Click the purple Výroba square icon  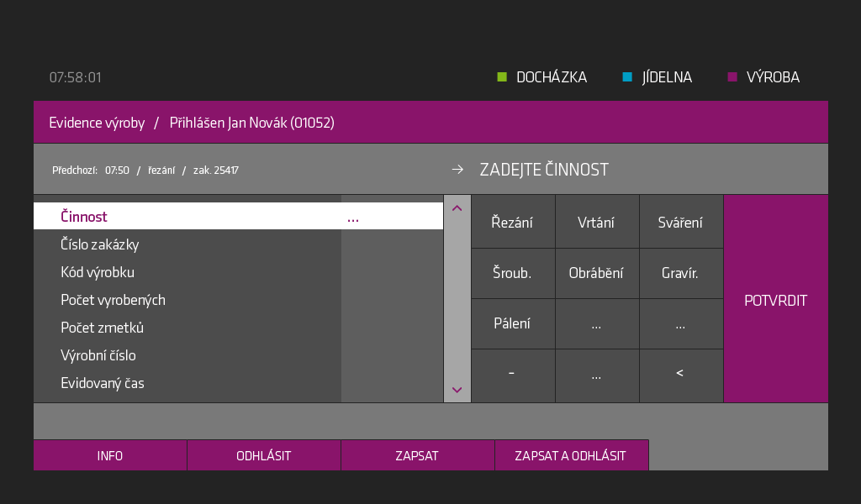pyautogui.click(x=732, y=76)
